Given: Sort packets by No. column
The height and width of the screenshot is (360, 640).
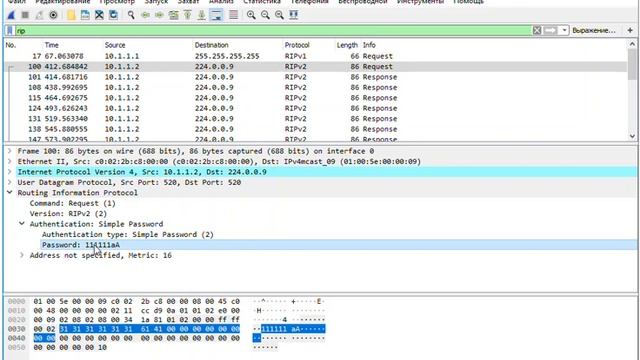Looking at the screenshot, I should (x=11, y=45).
